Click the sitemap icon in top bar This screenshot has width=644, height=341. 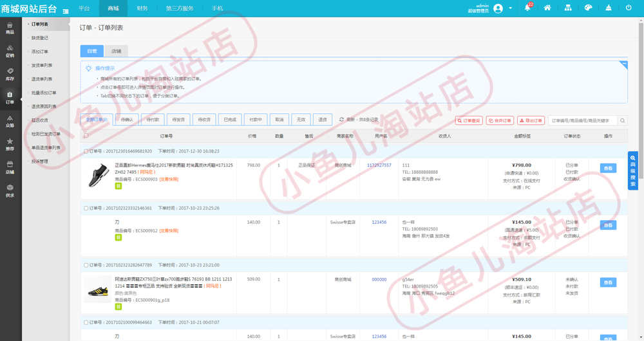(x=568, y=8)
